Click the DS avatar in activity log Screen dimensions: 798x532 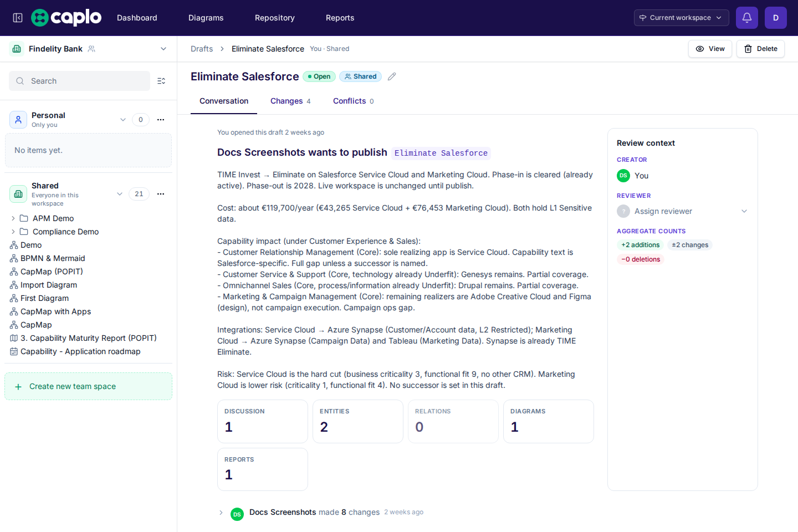[x=237, y=514]
